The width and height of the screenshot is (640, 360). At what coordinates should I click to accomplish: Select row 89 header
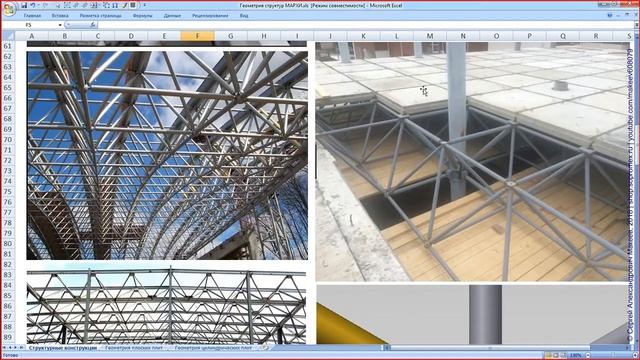(x=8, y=337)
